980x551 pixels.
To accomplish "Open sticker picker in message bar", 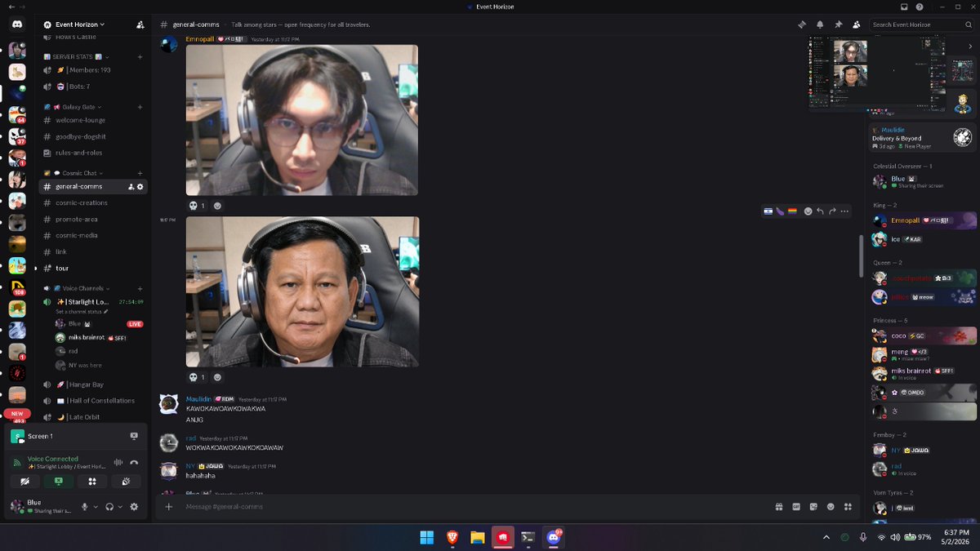I will [813, 507].
